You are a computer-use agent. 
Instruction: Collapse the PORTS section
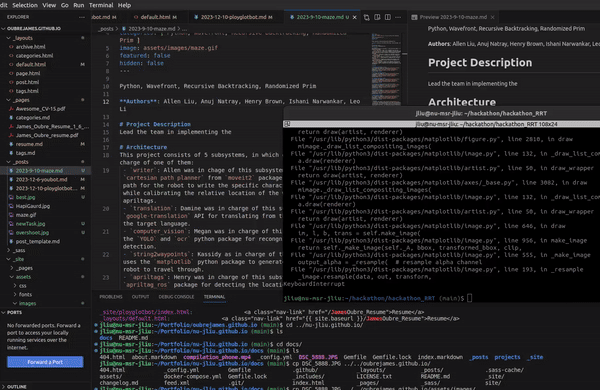pos(3,313)
